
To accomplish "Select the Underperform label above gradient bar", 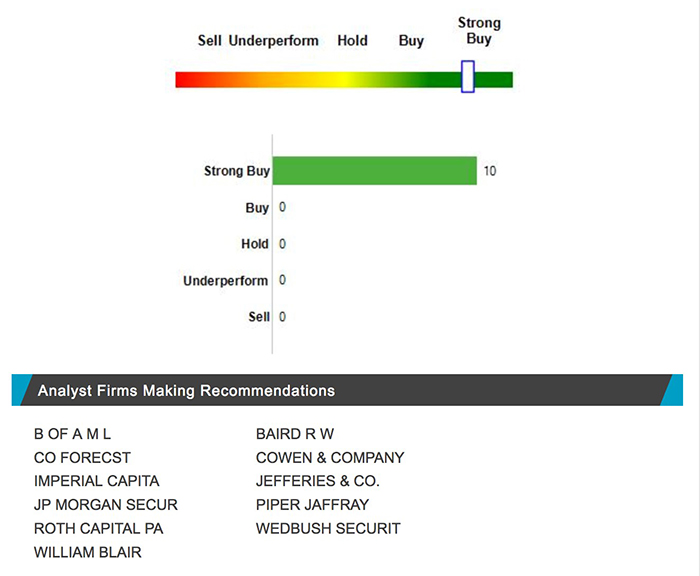I will [x=274, y=41].
